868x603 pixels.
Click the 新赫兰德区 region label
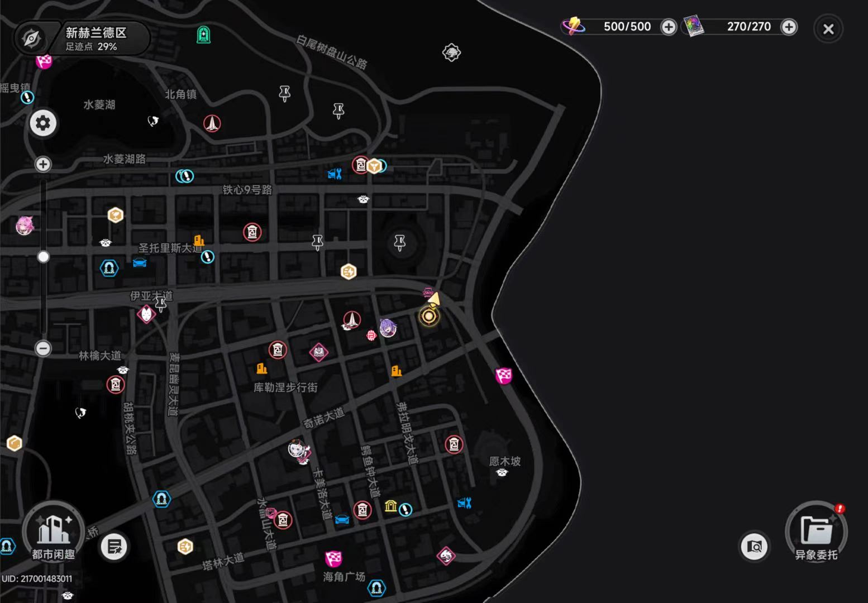pos(96,32)
